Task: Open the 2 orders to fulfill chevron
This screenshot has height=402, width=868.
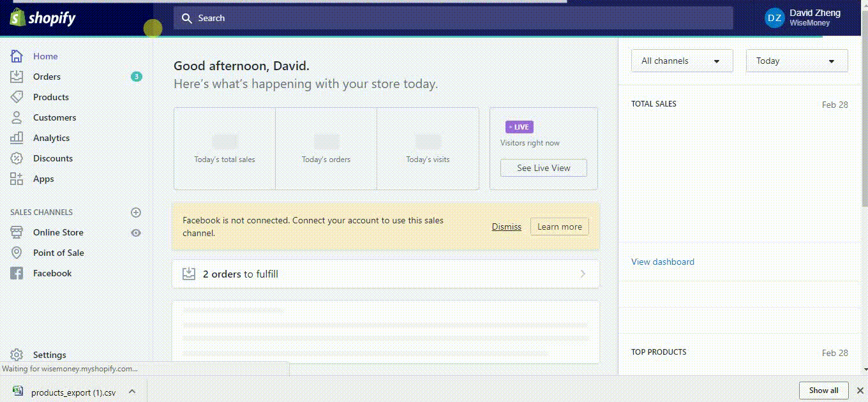Action: [583, 274]
